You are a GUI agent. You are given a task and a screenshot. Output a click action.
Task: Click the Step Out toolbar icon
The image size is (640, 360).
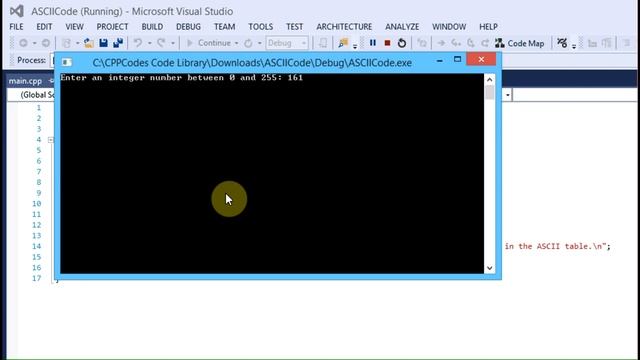[x=485, y=43]
